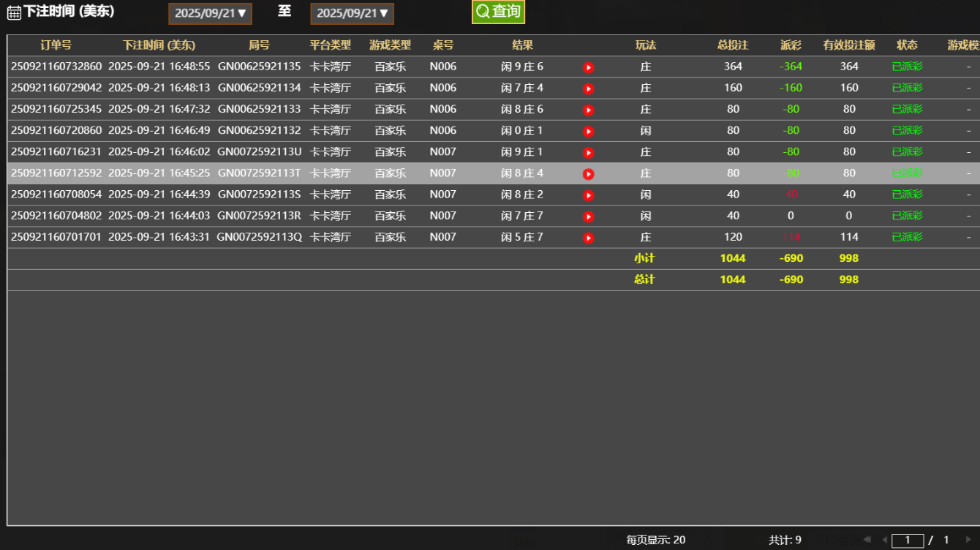Viewport: 980px width, 550px height.
Task: Open replay for round GN0072592113R
Action: tap(588, 216)
